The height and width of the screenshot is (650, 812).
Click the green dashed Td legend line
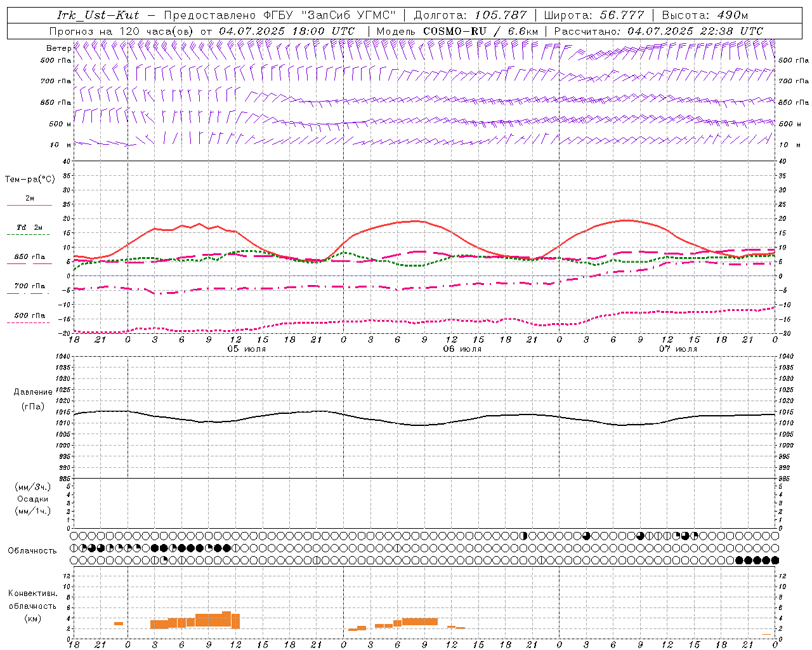(x=29, y=235)
